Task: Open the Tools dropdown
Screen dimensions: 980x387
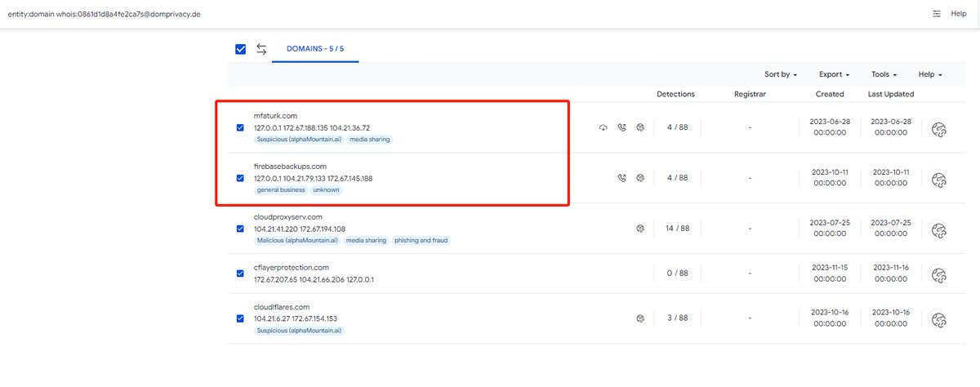Action: 884,74
